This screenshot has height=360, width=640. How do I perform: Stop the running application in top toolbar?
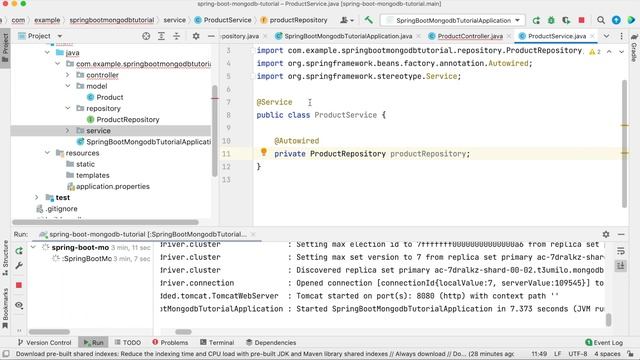582,20
